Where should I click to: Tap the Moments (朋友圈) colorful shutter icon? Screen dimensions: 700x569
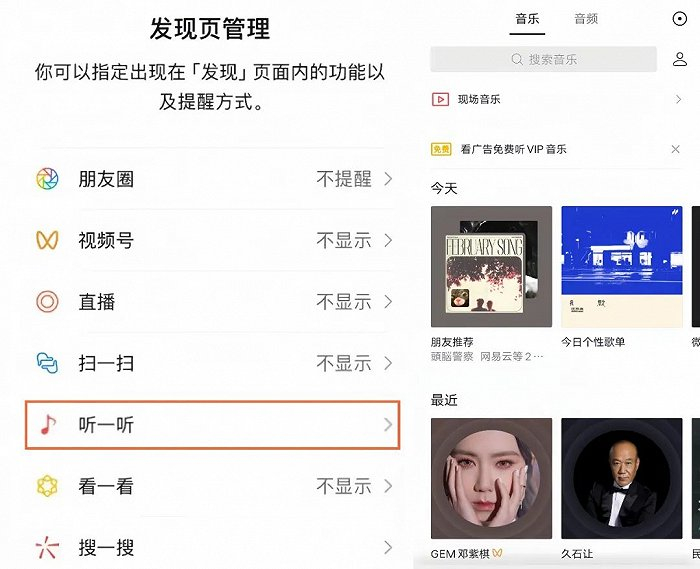pos(47,179)
